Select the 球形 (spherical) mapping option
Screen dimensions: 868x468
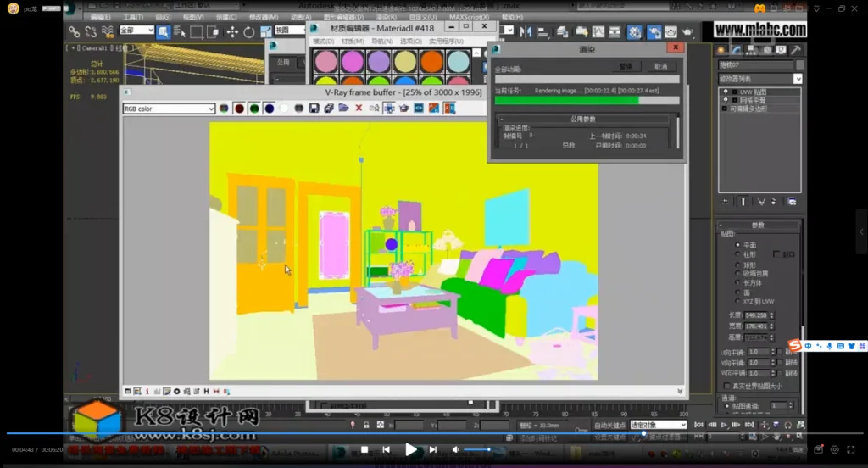click(x=737, y=265)
